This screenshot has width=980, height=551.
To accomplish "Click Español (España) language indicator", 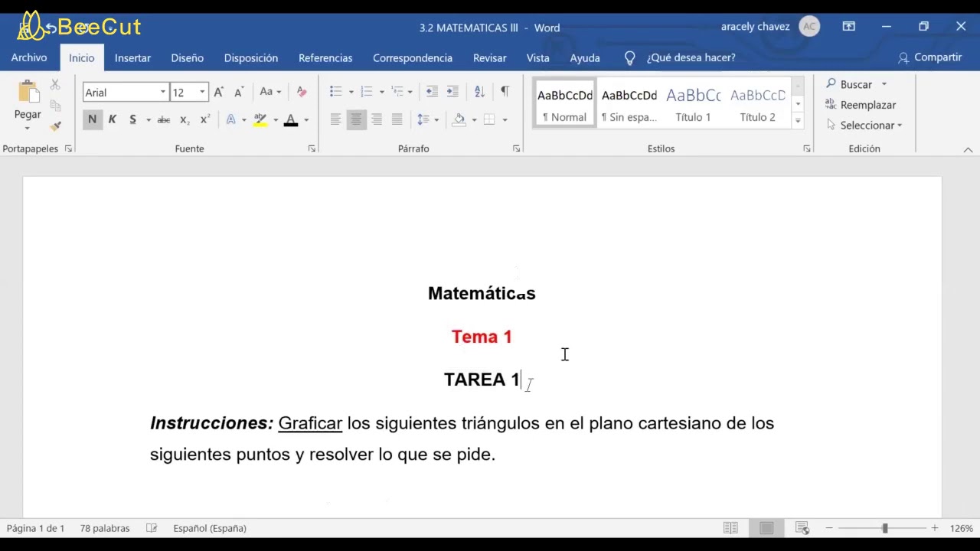I will pyautogui.click(x=210, y=528).
